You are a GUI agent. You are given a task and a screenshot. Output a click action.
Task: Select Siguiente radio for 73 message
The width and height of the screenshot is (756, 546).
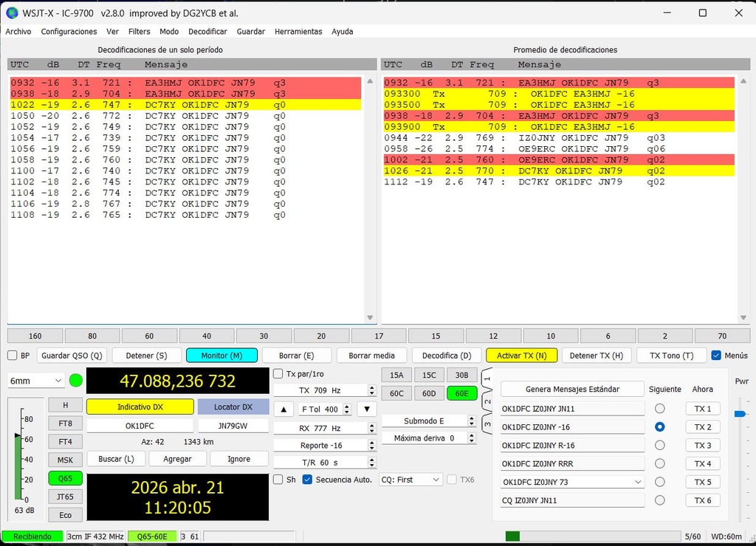tap(659, 482)
